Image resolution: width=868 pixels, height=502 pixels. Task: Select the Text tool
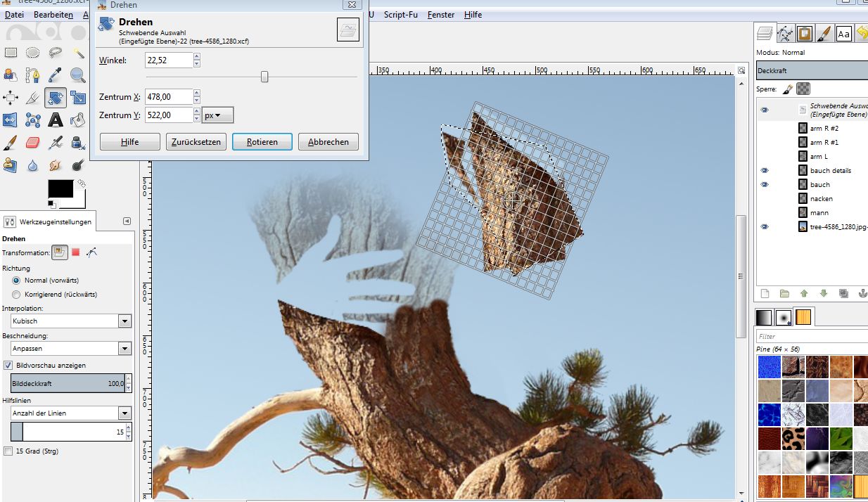(x=56, y=120)
